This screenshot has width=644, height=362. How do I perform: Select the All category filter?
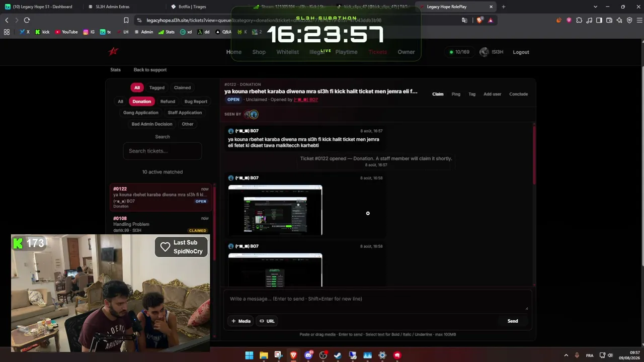pyautogui.click(x=120, y=102)
